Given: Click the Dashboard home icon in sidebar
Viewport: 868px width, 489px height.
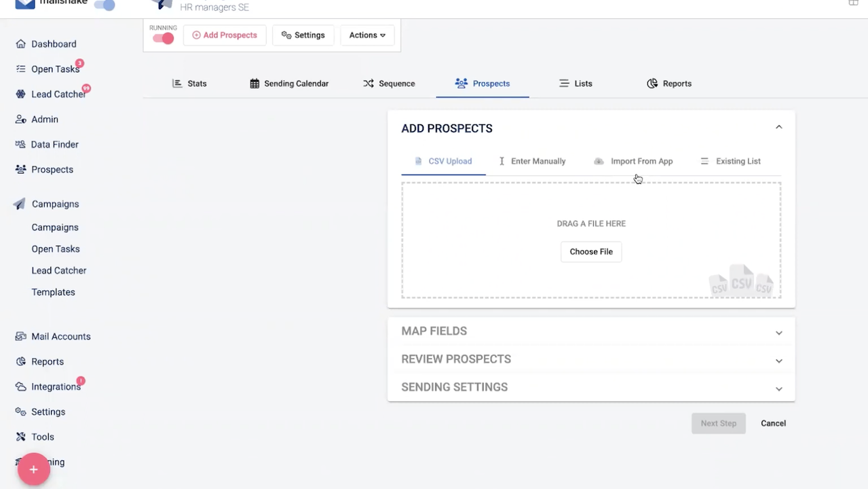Looking at the screenshot, I should point(20,44).
